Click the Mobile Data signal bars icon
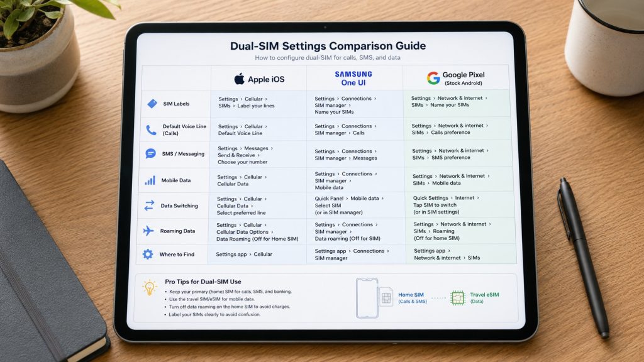This screenshot has height=362, width=644. 150,180
